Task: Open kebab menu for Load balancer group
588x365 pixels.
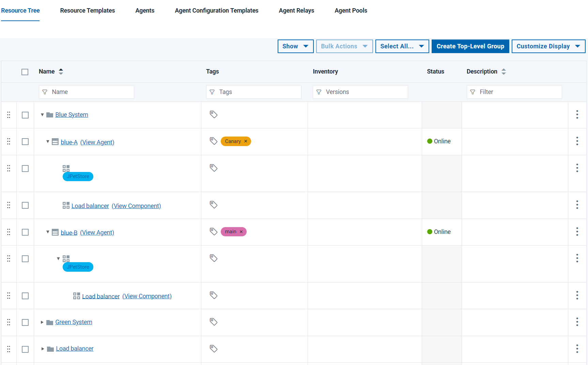Action: pos(577,349)
